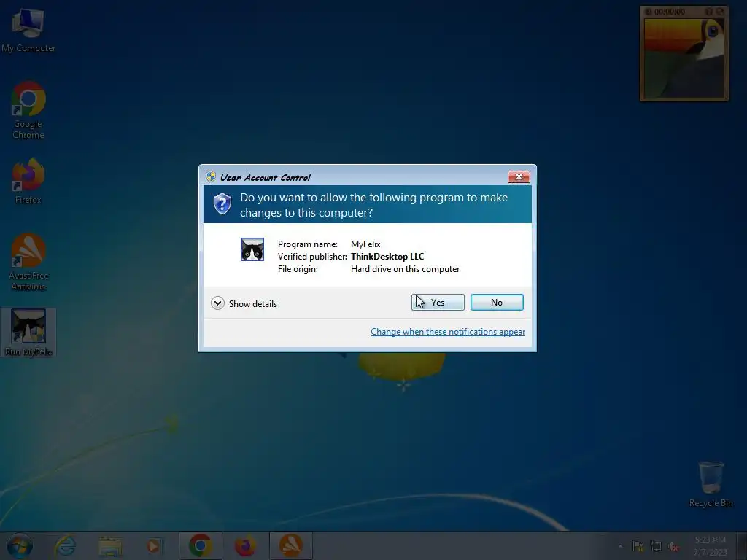Select Firefox desktop shortcut
The image size is (747, 560).
pos(28,181)
